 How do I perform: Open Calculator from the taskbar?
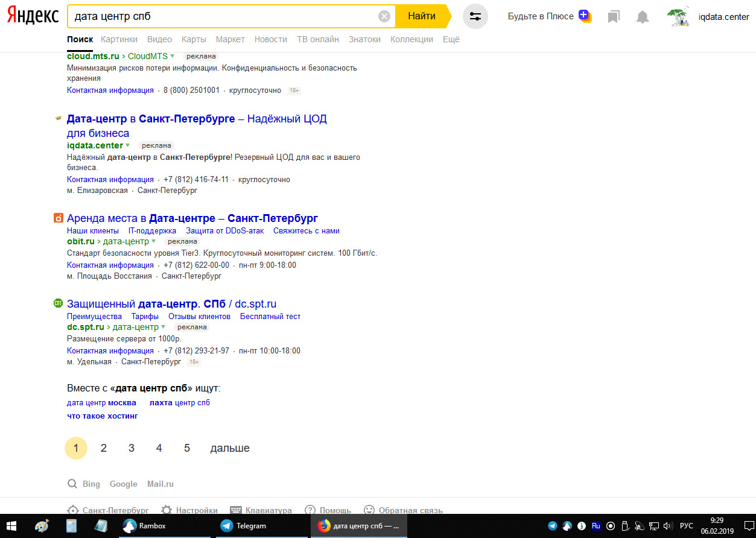point(71,526)
